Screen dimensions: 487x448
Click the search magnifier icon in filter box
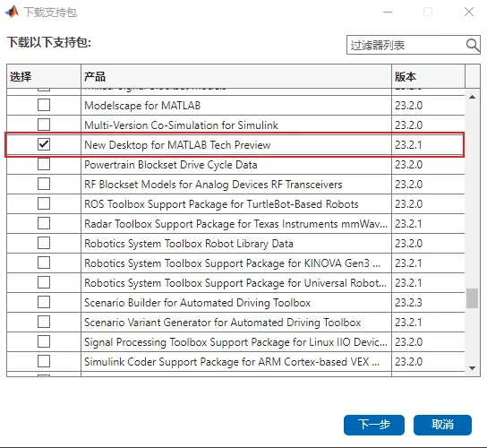coord(473,46)
